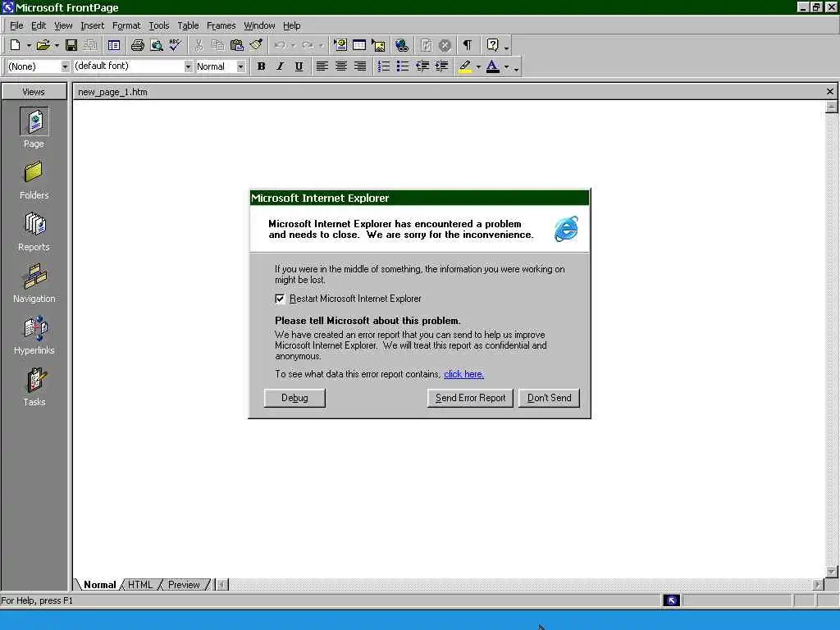Expand the Open button dropdown arrow
This screenshot has height=630, width=840.
click(57, 46)
